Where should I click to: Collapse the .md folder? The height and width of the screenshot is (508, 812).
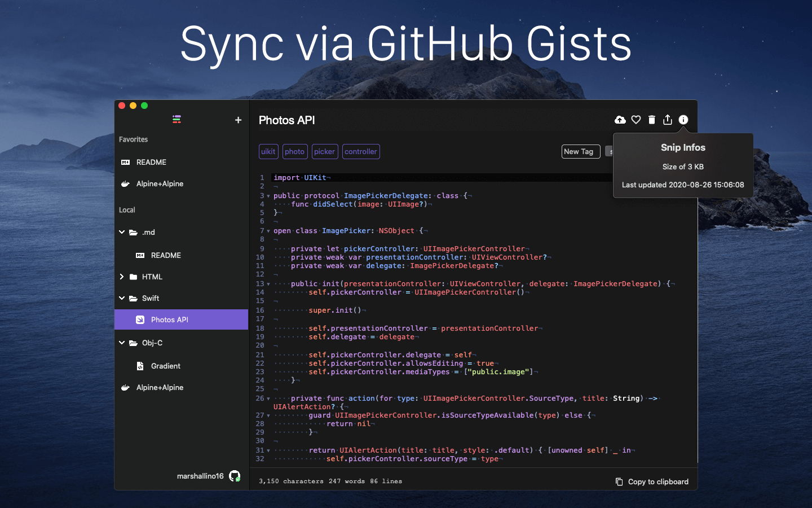coord(122,232)
